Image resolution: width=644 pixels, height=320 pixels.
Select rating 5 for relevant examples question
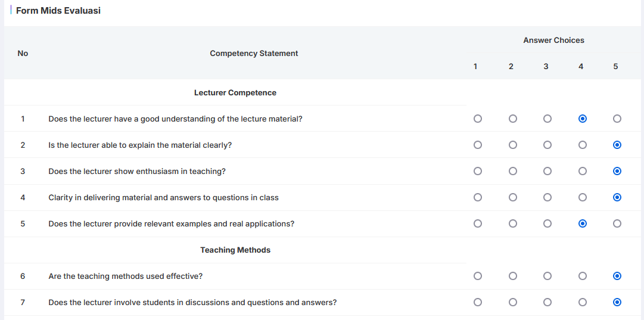pyautogui.click(x=617, y=223)
